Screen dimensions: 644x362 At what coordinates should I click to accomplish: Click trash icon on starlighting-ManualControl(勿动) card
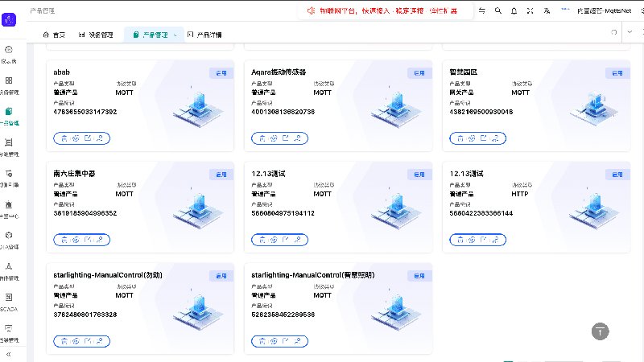pyautogui.click(x=64, y=341)
